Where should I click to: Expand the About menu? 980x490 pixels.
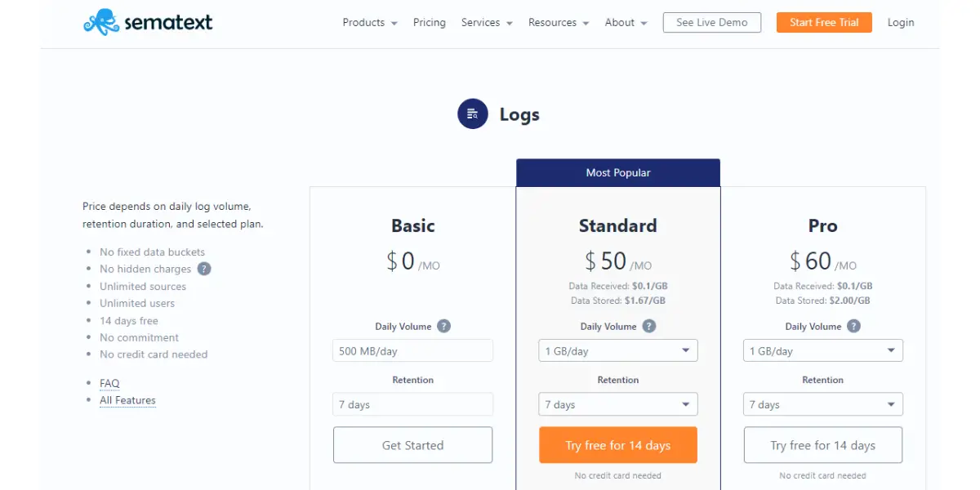pos(626,22)
